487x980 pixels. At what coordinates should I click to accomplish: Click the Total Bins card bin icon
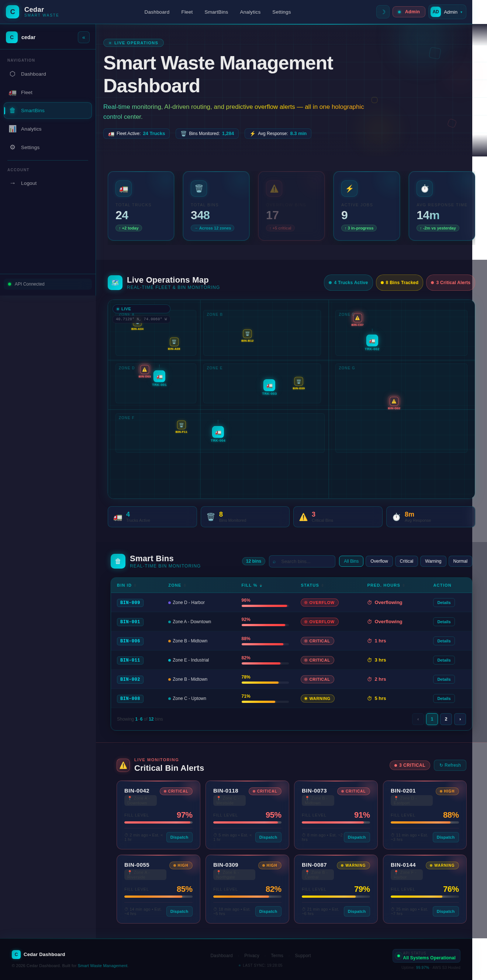pyautogui.click(x=199, y=189)
